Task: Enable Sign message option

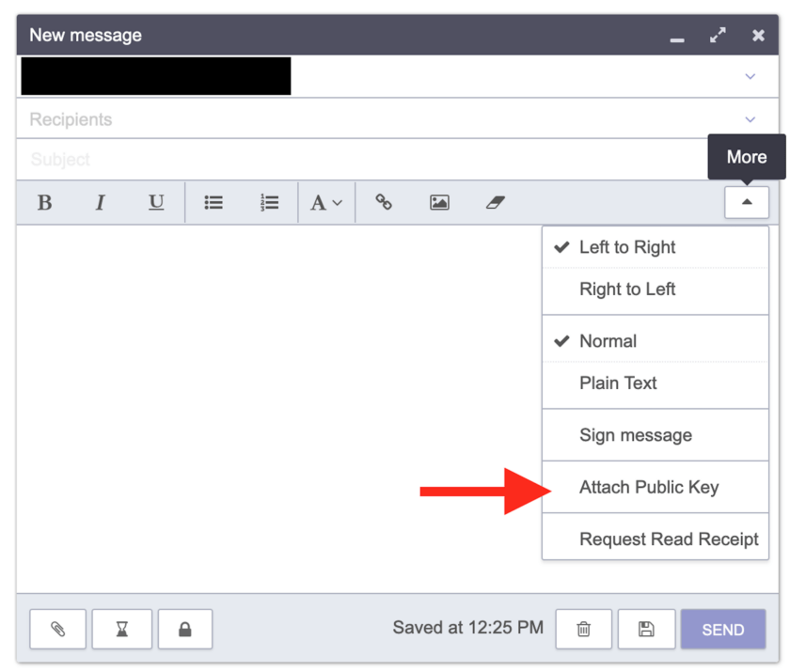Action: [x=655, y=435]
